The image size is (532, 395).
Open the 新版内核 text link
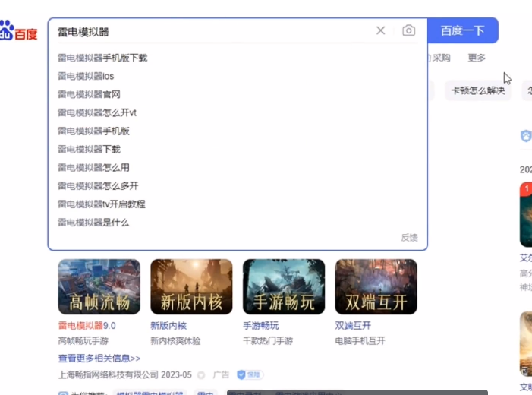tap(168, 326)
